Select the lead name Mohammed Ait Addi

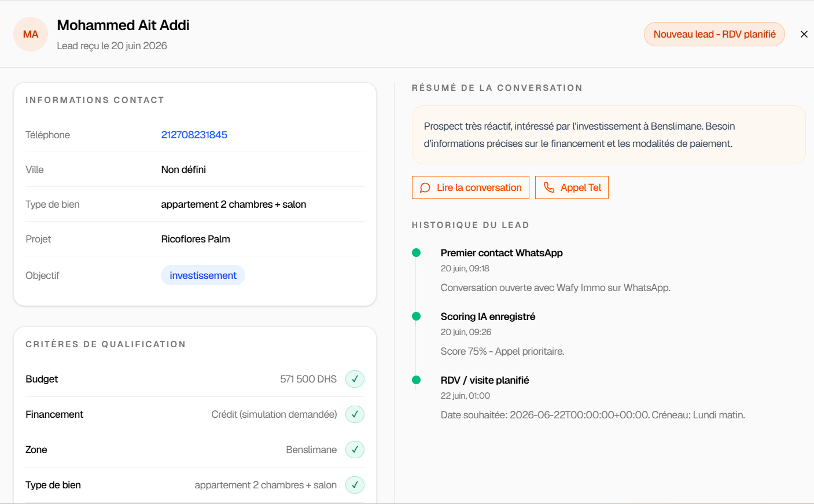[x=123, y=25]
